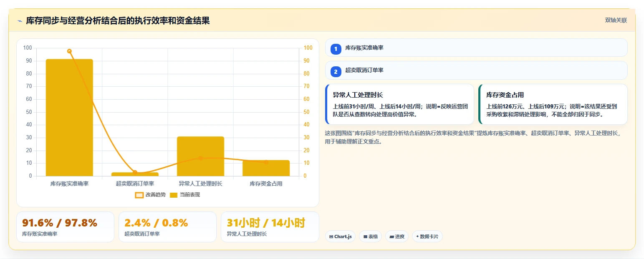Click the 表格 chip icon
The height and width of the screenshot is (259, 644).
click(365, 237)
